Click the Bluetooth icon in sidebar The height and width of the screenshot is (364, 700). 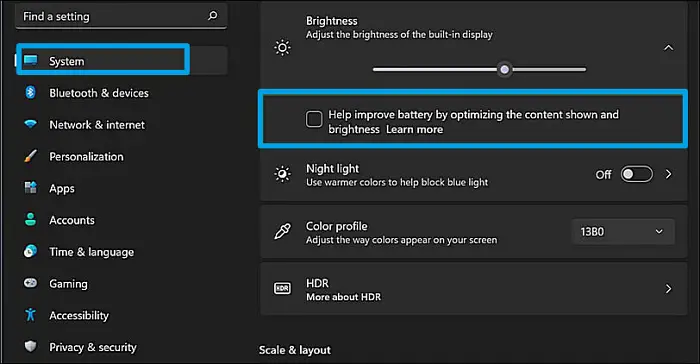pos(30,92)
